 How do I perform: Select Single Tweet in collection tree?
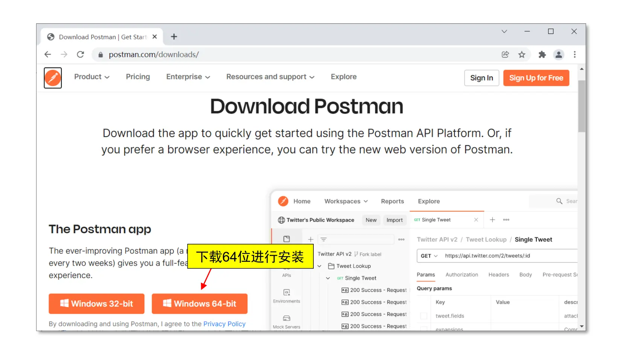(360, 278)
